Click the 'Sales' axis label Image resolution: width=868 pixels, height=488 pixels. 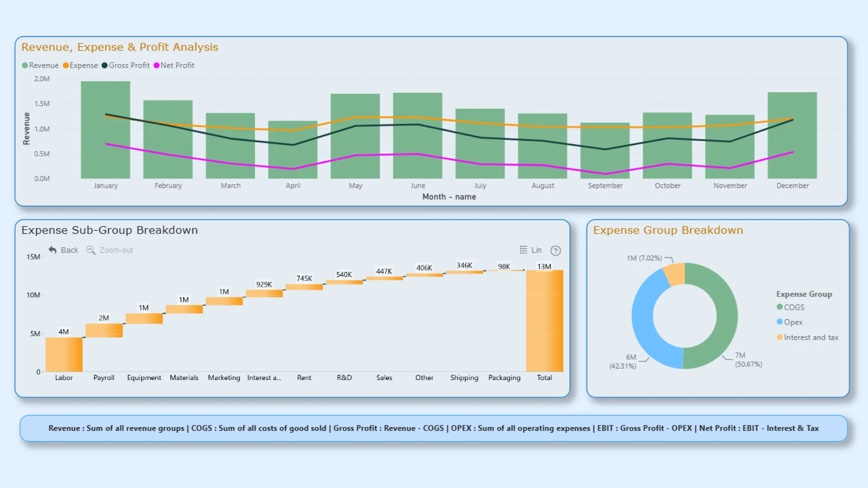tap(384, 378)
